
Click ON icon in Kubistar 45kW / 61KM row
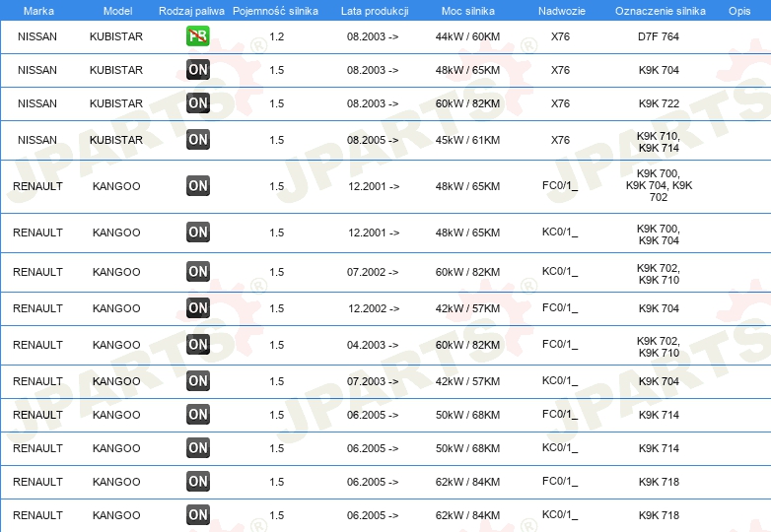coord(197,140)
